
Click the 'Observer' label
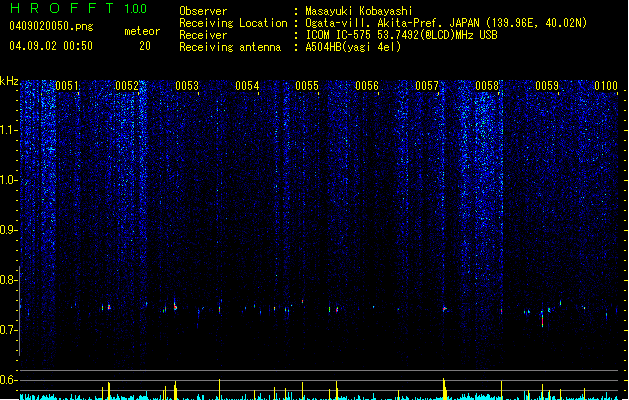point(203,11)
